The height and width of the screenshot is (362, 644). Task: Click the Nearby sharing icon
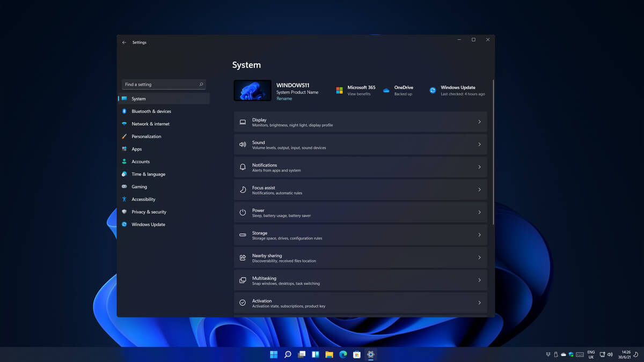pos(243,258)
